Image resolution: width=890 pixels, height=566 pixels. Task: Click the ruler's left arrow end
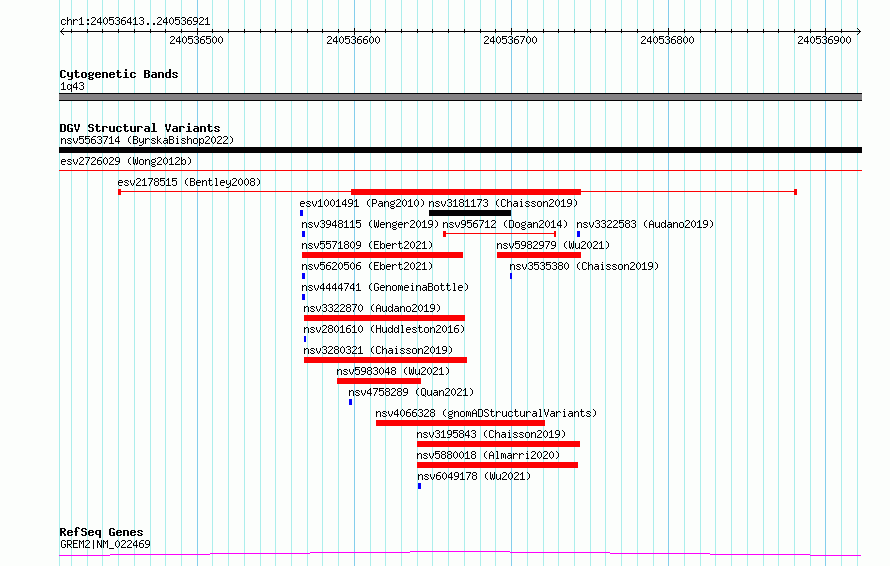coord(62,31)
